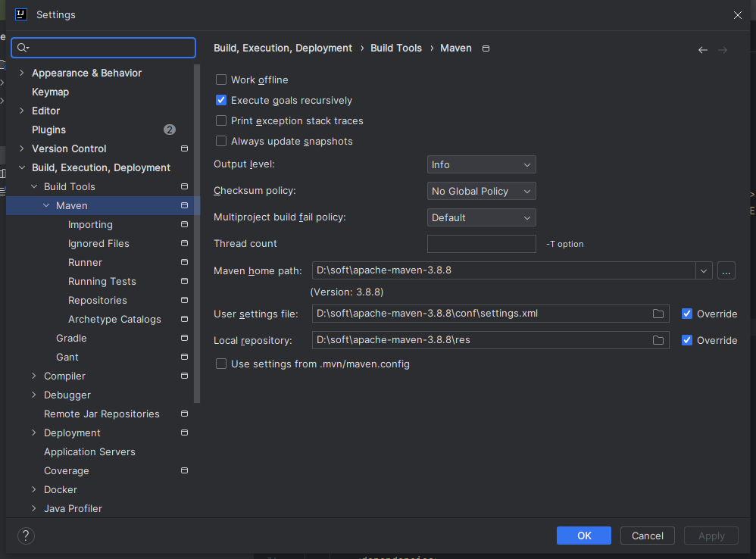
Task: Uncheck Override for Local repository
Action: tap(687, 340)
